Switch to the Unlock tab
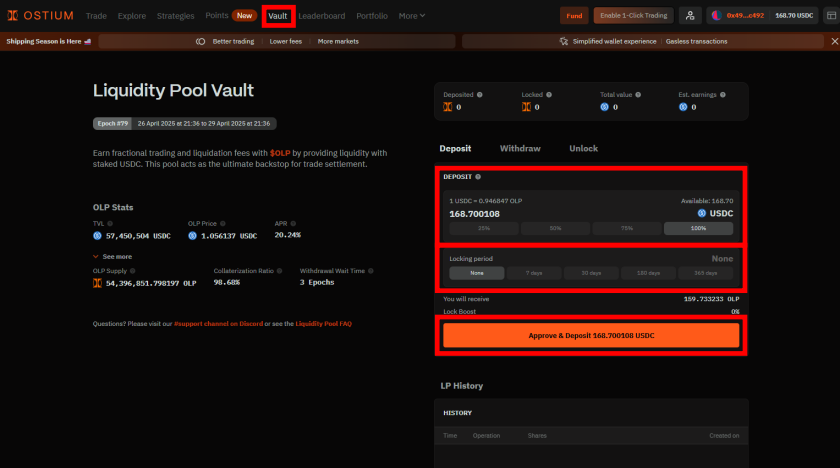 click(x=583, y=148)
